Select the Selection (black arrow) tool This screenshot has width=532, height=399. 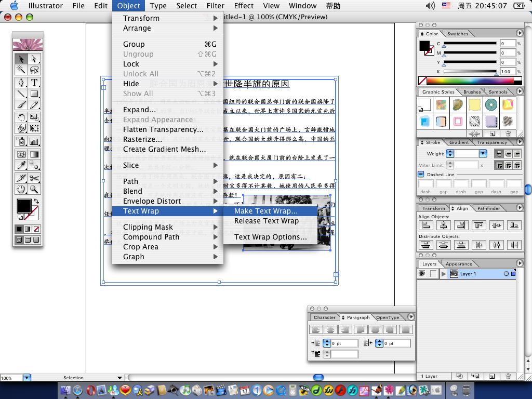21,59
